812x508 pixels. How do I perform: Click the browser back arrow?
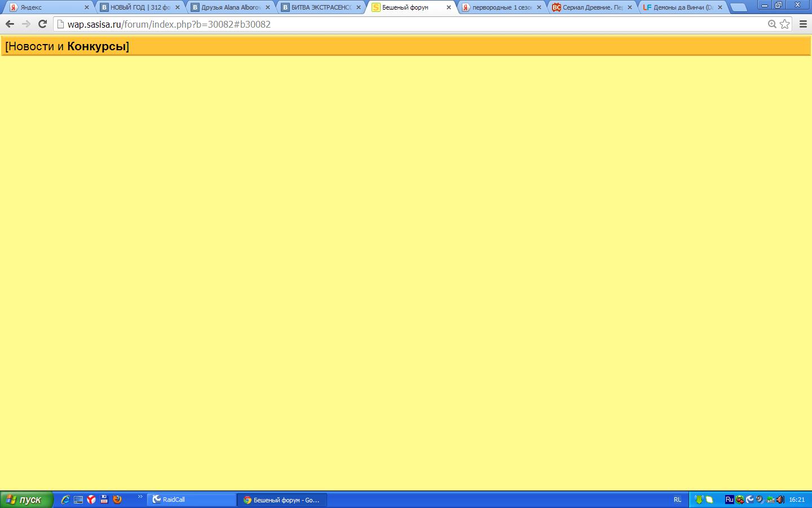[x=10, y=24]
